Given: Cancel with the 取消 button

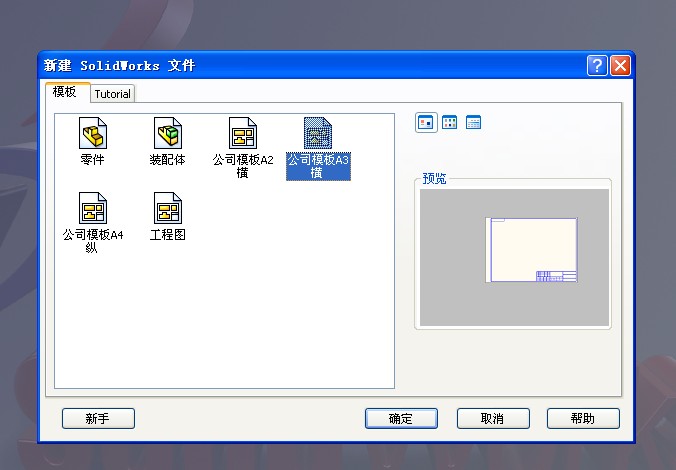Looking at the screenshot, I should [493, 418].
